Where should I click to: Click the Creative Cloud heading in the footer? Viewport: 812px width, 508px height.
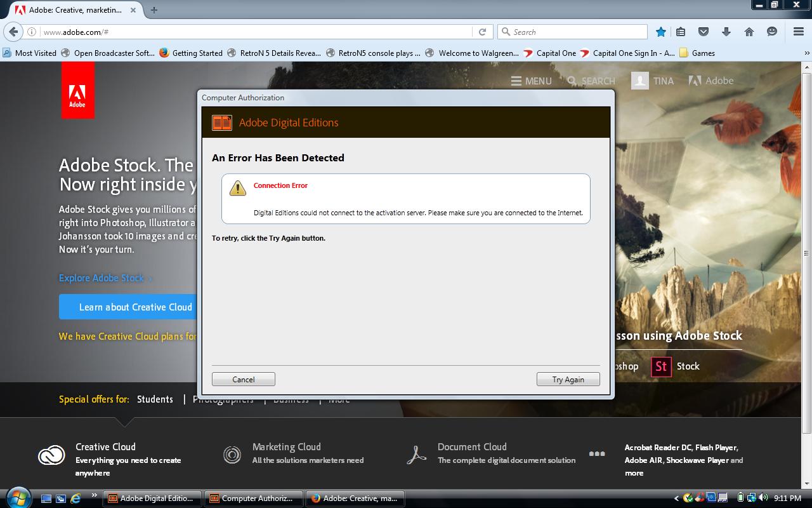click(x=105, y=446)
